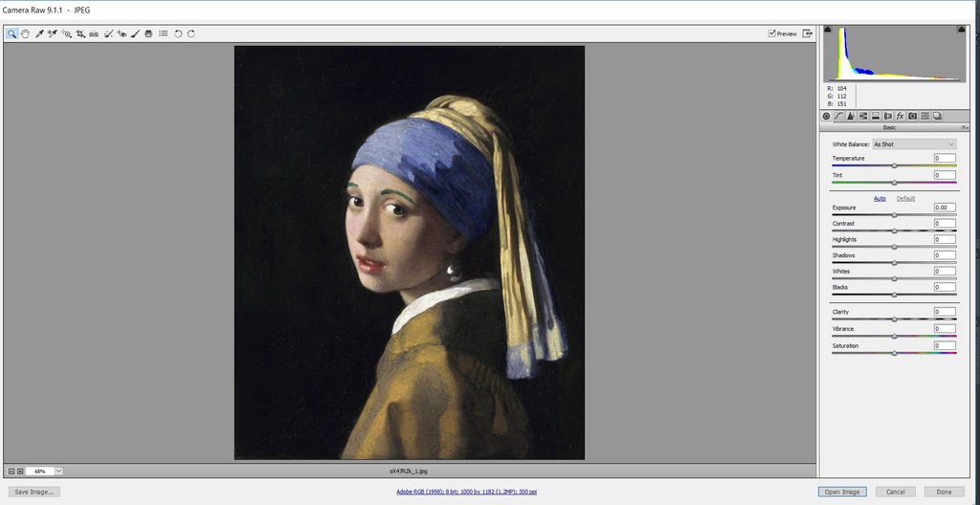The height and width of the screenshot is (505, 980).
Task: Toggle shadow clipping warning in histogram
Action: [x=828, y=30]
